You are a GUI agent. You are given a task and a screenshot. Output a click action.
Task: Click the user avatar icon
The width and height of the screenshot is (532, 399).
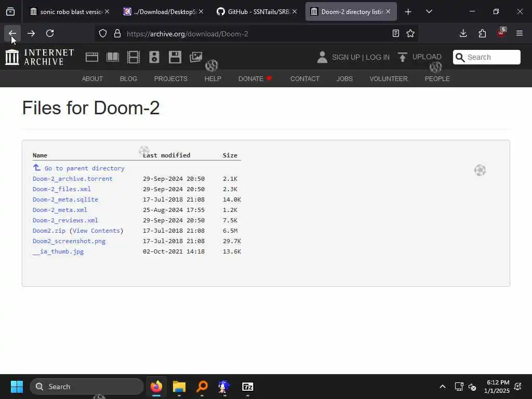(322, 57)
